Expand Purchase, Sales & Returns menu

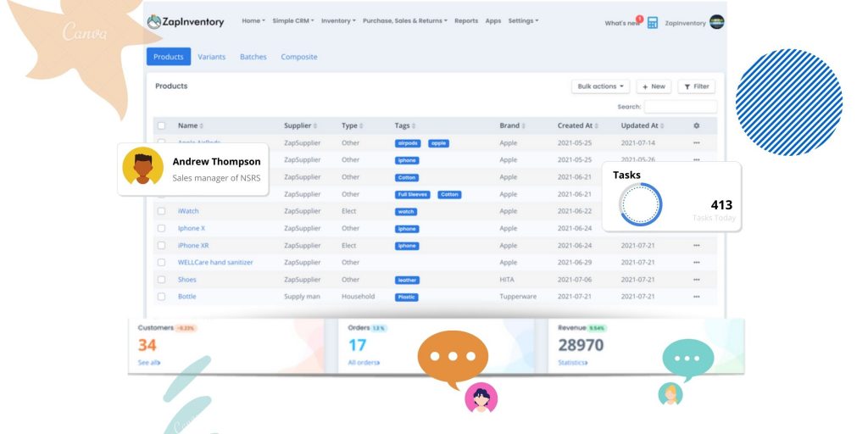tap(404, 21)
